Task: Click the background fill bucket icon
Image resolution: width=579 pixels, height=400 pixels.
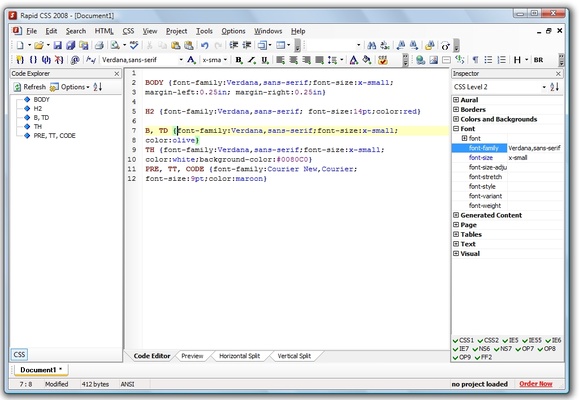Action: pos(366,60)
